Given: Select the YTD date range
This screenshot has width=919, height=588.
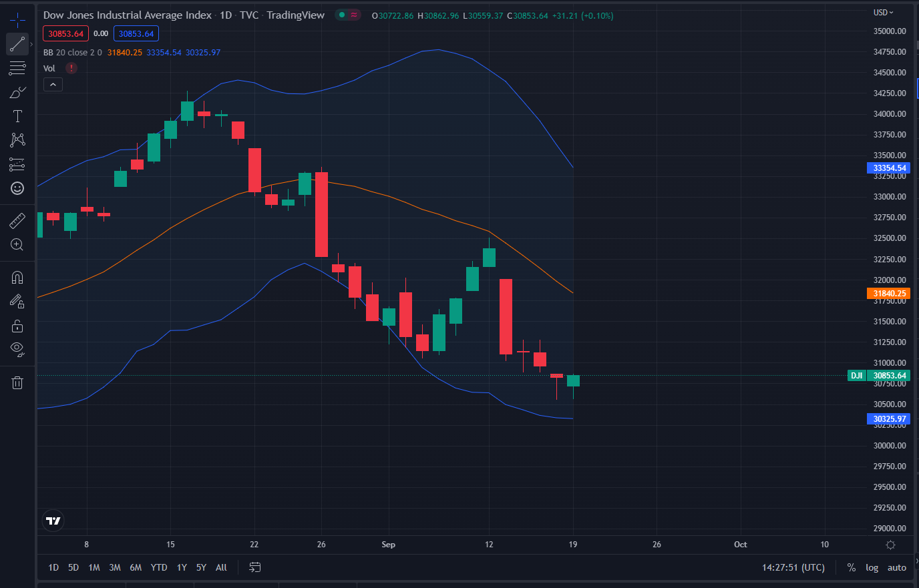Looking at the screenshot, I should click(159, 567).
